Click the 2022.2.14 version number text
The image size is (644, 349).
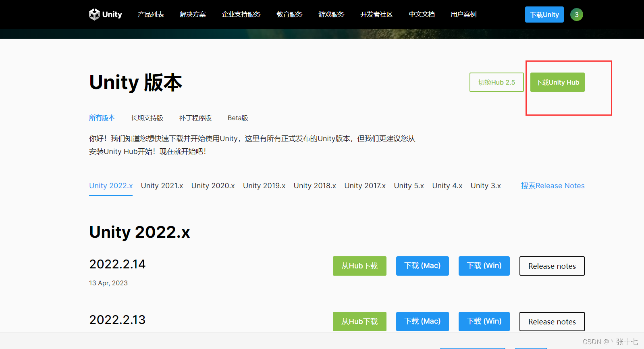coord(117,264)
